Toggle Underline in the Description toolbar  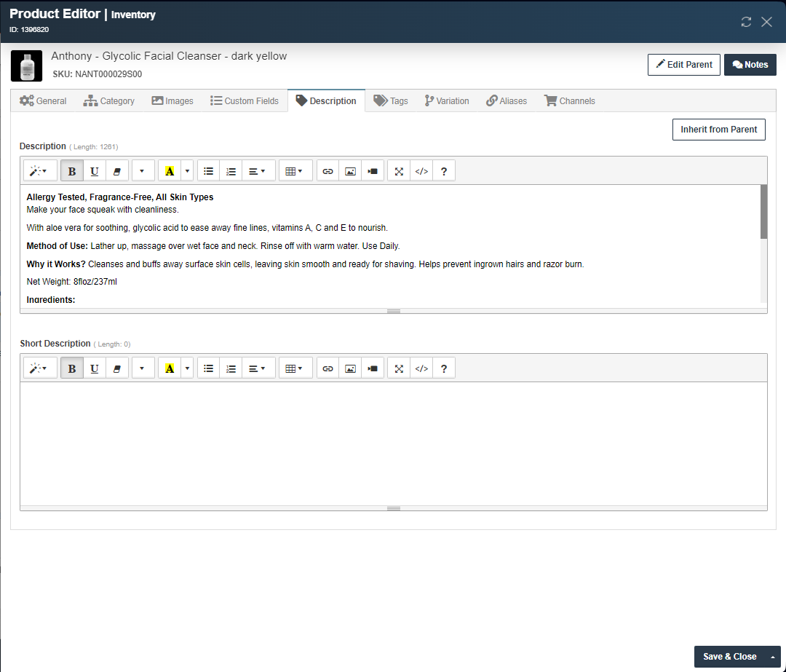94,171
